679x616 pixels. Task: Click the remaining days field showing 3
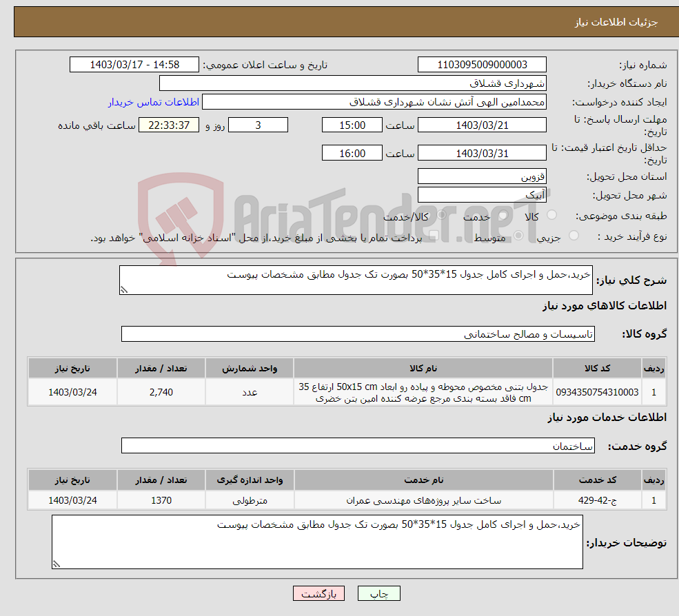click(x=258, y=125)
